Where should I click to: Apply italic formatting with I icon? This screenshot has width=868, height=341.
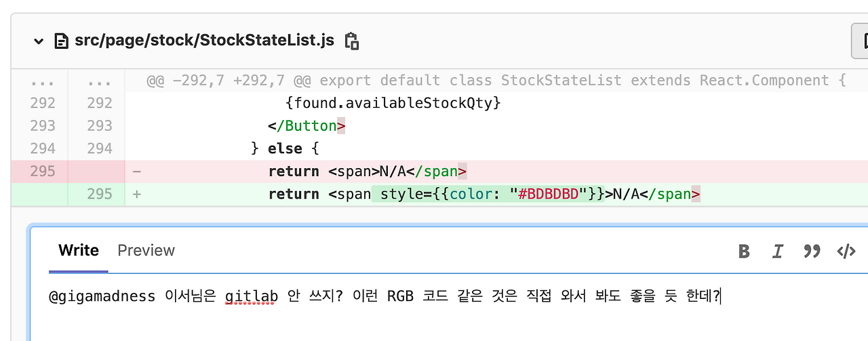click(778, 252)
